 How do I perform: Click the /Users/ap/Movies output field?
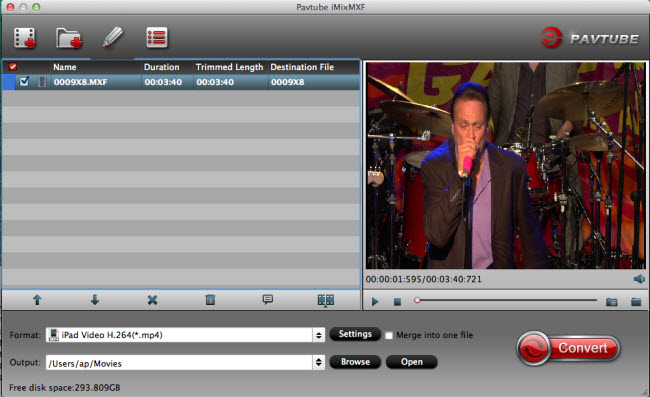(x=179, y=363)
